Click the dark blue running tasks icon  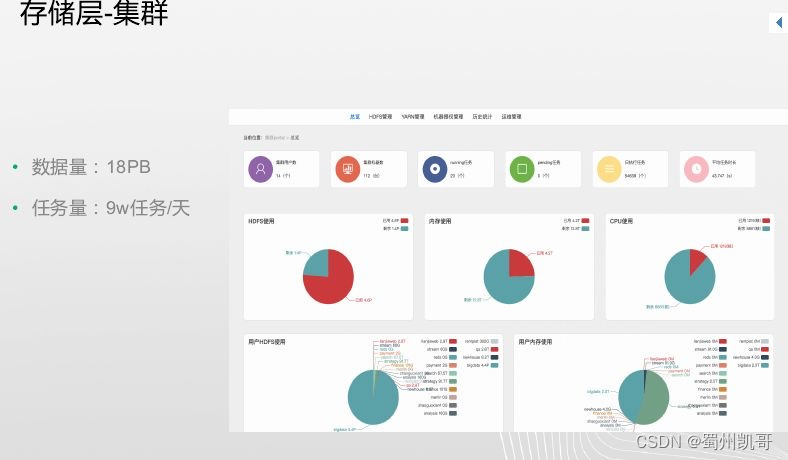[435, 169]
